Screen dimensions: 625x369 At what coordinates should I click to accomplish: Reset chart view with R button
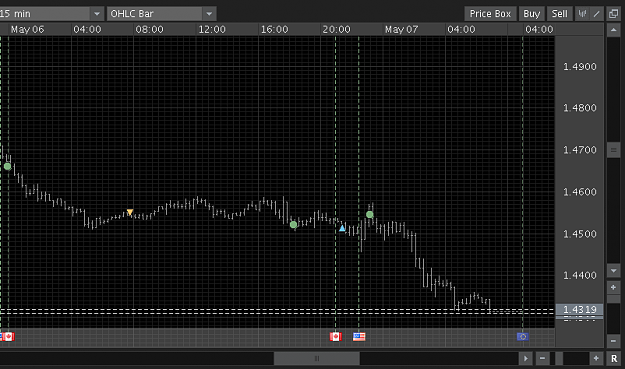pos(614,359)
